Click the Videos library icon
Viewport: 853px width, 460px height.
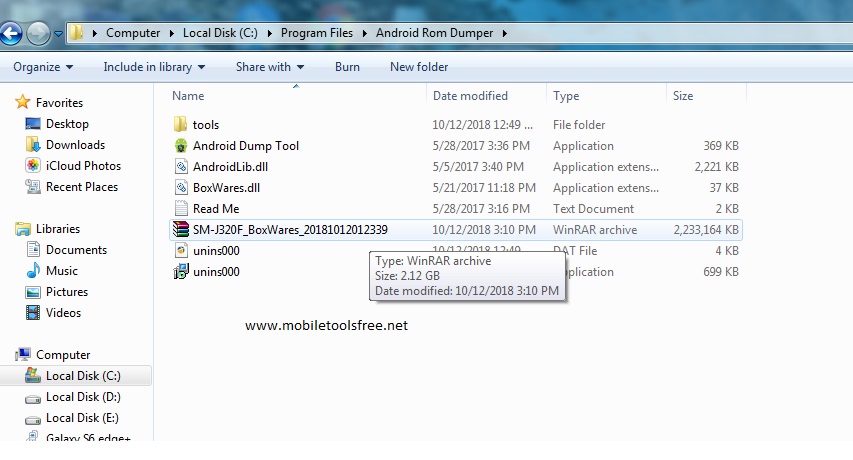(x=33, y=313)
